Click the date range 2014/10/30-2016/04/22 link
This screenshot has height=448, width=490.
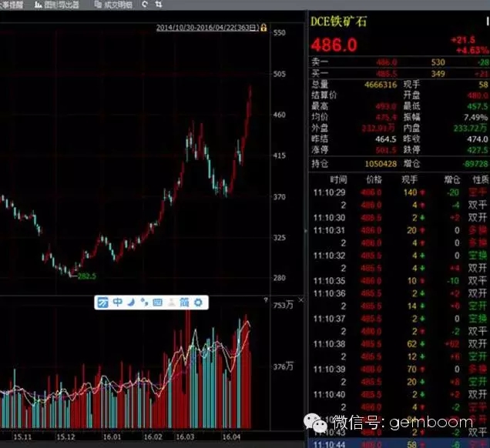(206, 28)
